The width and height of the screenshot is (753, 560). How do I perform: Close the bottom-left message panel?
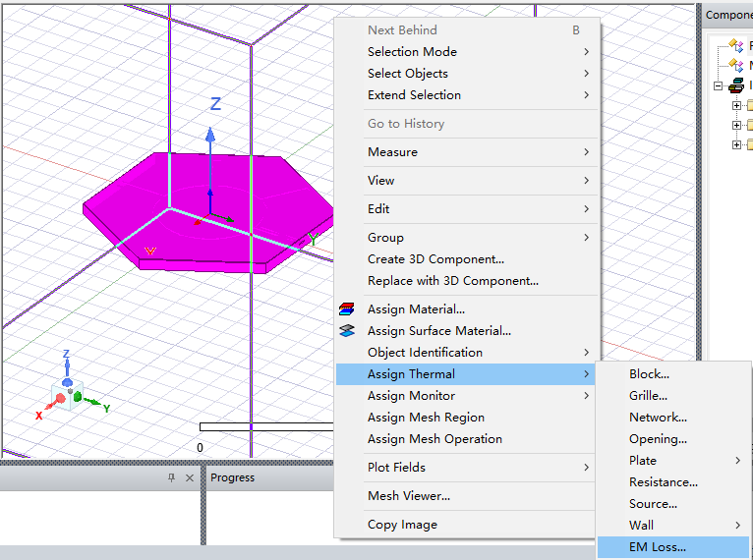pyautogui.click(x=190, y=478)
